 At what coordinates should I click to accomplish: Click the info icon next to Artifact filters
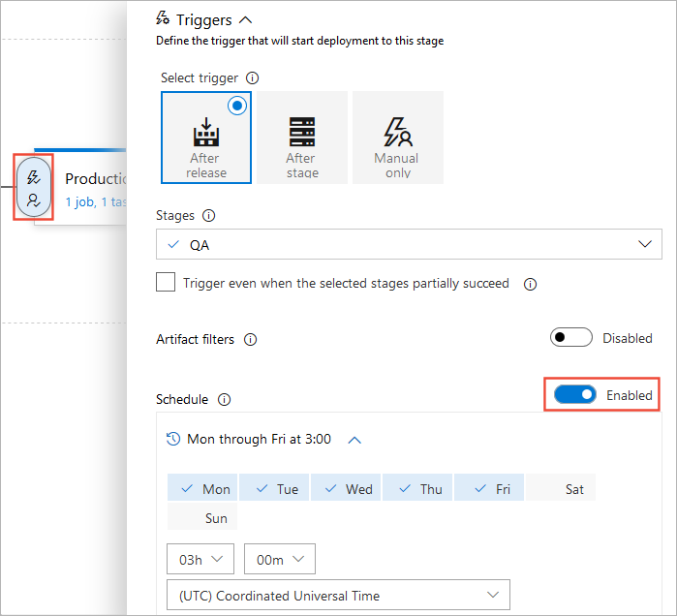pos(251,340)
